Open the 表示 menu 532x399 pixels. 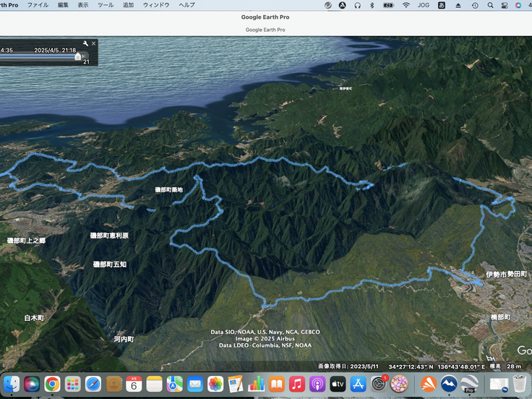coord(83,5)
